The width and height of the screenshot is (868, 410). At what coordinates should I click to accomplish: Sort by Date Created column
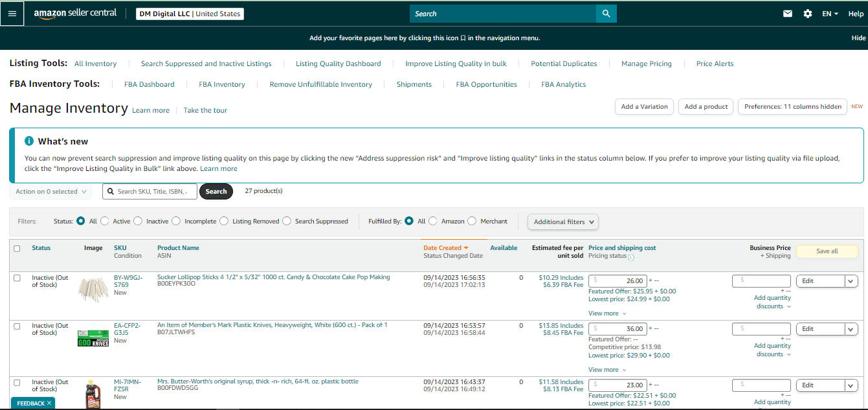(445, 248)
